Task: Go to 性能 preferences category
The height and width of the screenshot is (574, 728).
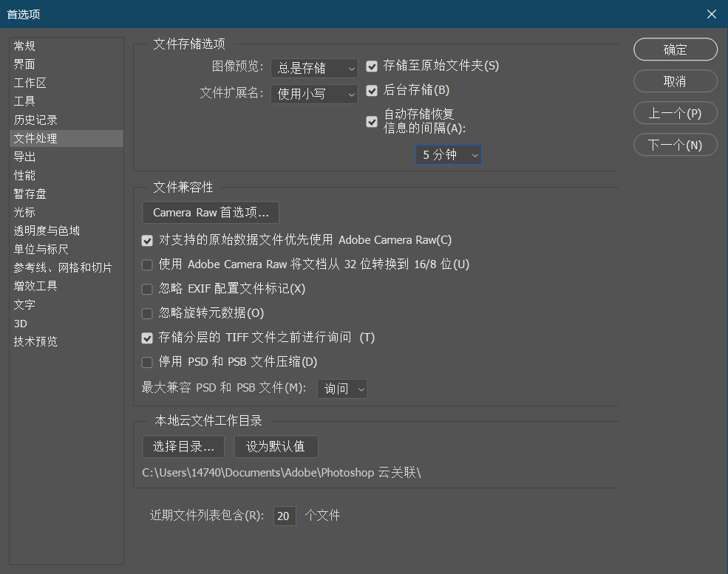Action: (67, 175)
